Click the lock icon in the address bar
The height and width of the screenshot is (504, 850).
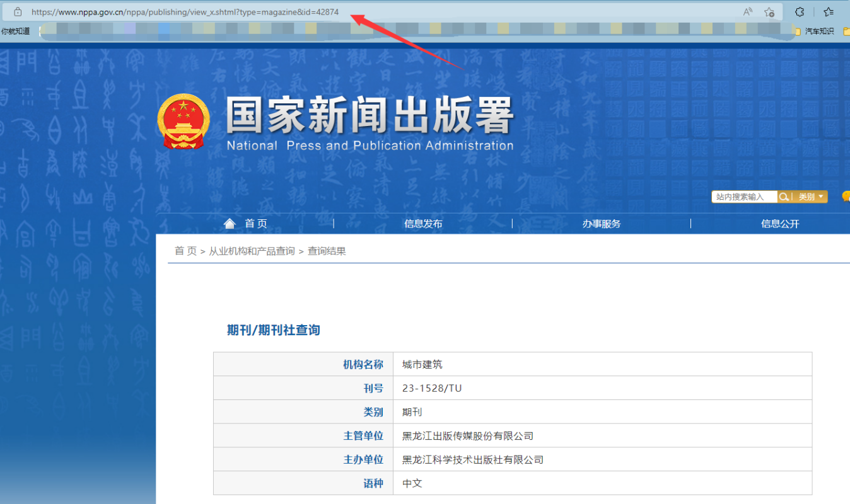pos(17,11)
